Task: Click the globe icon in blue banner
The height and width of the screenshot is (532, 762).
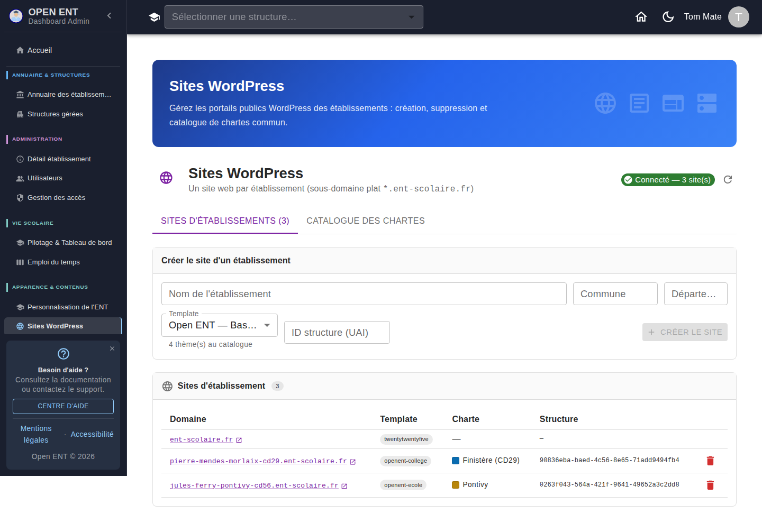Action: coord(605,103)
